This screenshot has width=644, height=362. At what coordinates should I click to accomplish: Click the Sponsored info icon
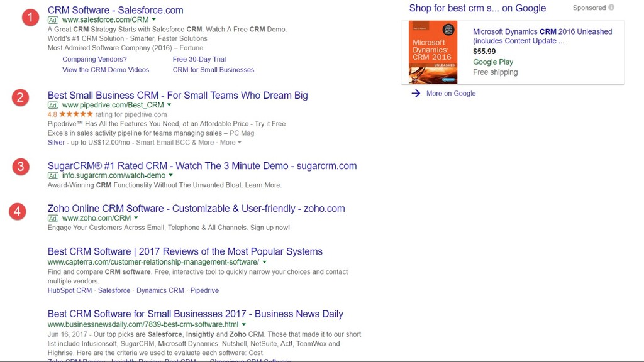[x=611, y=8]
